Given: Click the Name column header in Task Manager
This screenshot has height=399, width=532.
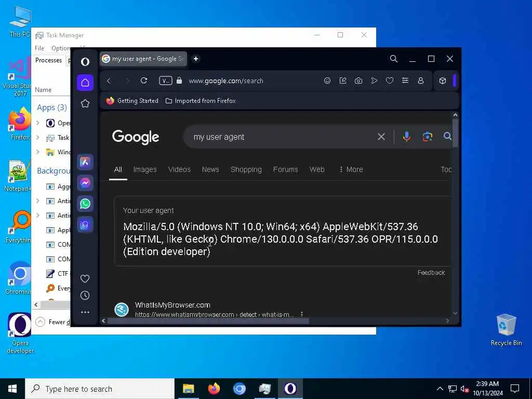Looking at the screenshot, I should [x=43, y=89].
